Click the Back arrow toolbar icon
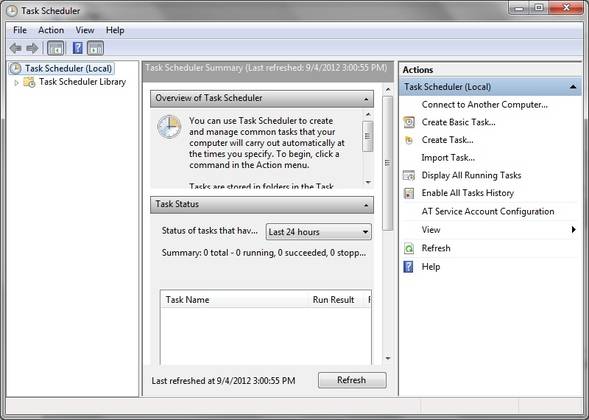The image size is (589, 420). click(x=15, y=48)
